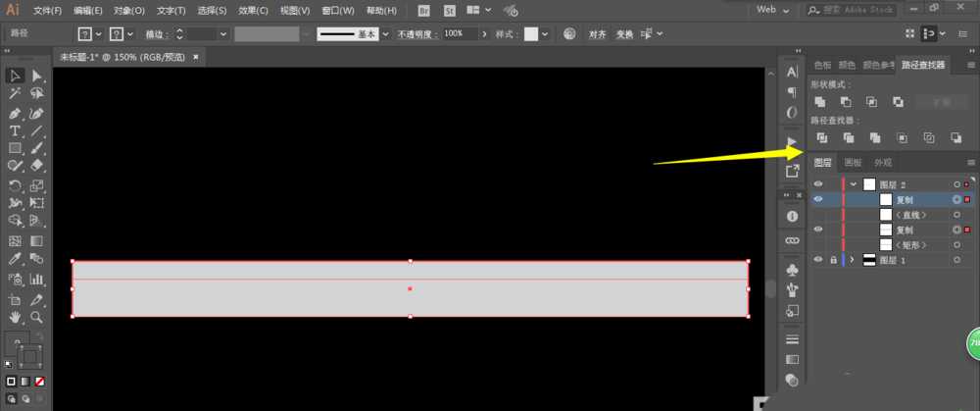Click the Minus Back pathfinder icon
Screen dimensions: 980x411
[x=955, y=137]
